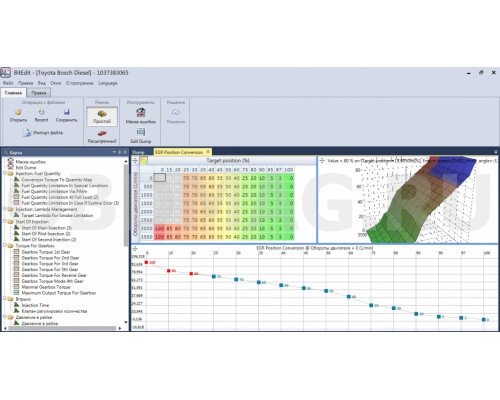This screenshot has width=500, height=400.
Task: Collapse the Injection: Lambda Management folder
Action: [x=5, y=209]
